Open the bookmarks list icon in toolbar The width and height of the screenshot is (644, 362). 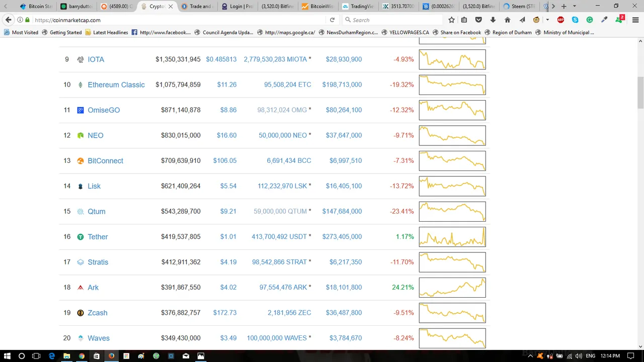(x=464, y=20)
